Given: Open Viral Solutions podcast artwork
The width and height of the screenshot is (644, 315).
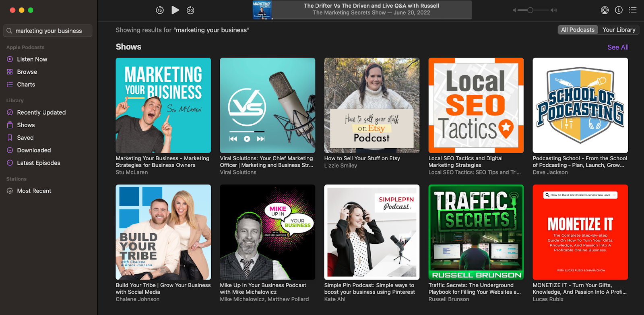Looking at the screenshot, I should [x=268, y=105].
